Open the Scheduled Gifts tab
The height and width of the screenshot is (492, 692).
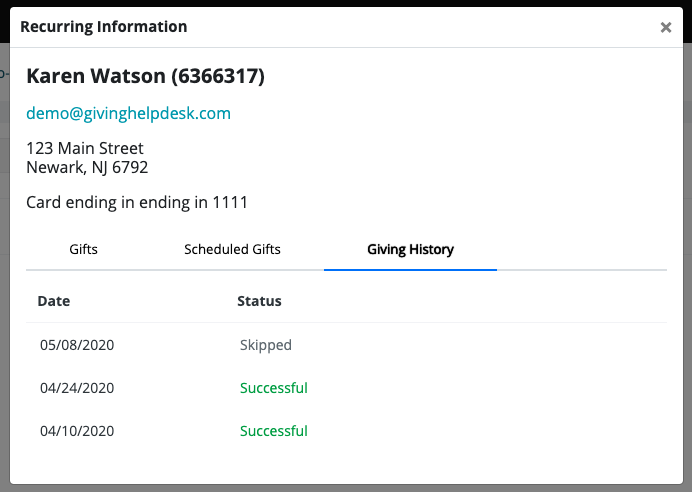(232, 249)
